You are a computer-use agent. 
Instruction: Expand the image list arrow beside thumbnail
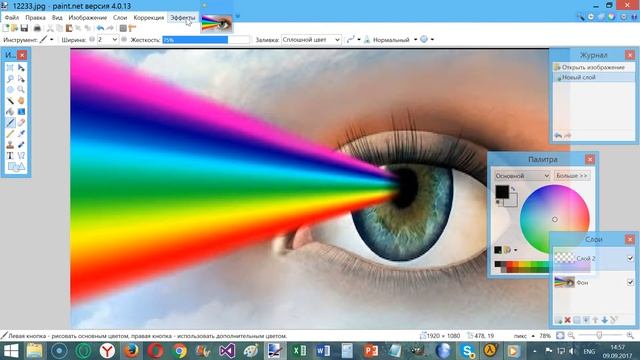point(238,17)
